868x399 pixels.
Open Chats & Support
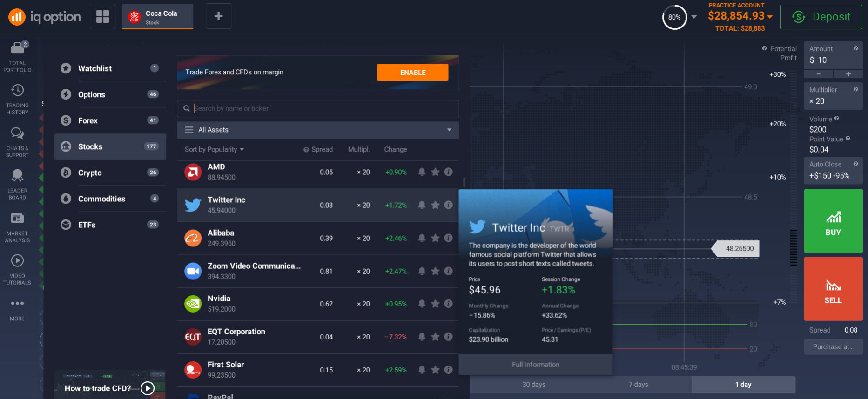[x=17, y=142]
